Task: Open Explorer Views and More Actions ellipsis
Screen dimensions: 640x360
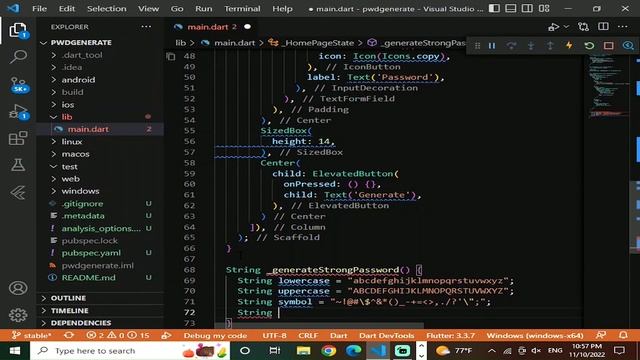Action: coord(146,27)
